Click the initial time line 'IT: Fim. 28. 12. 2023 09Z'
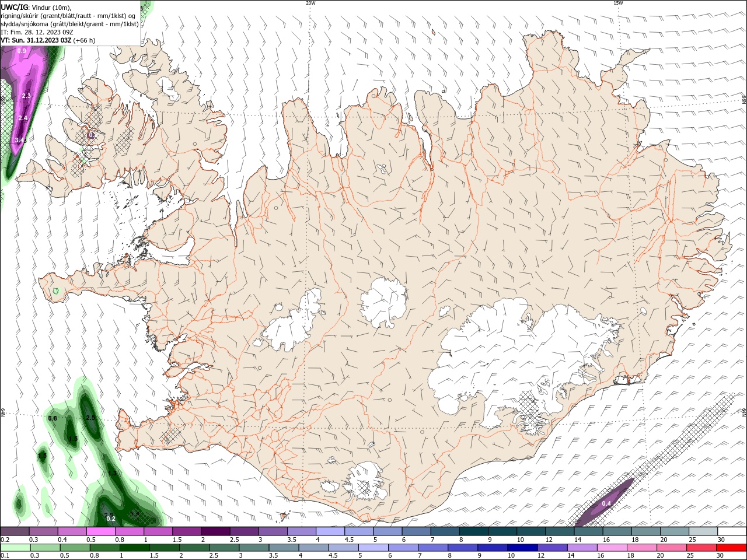747x560 pixels. [37, 32]
